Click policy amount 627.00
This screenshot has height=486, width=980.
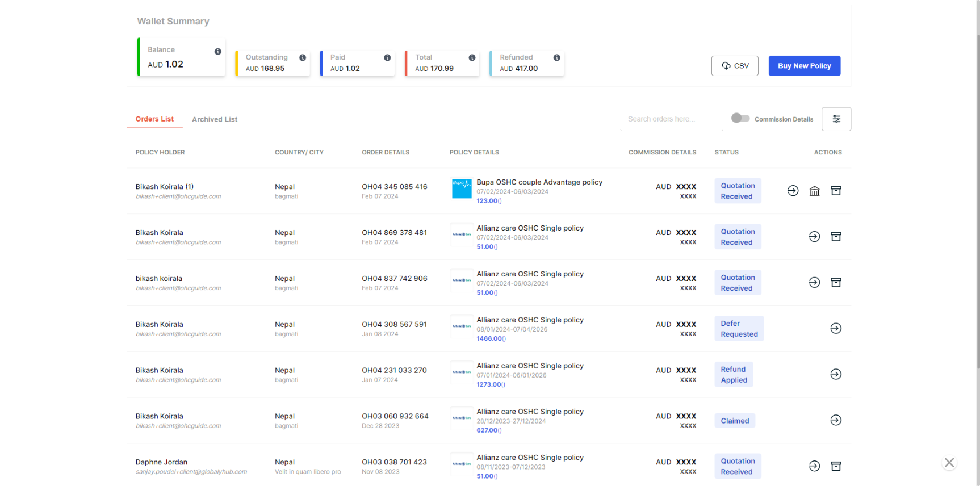[x=487, y=431]
